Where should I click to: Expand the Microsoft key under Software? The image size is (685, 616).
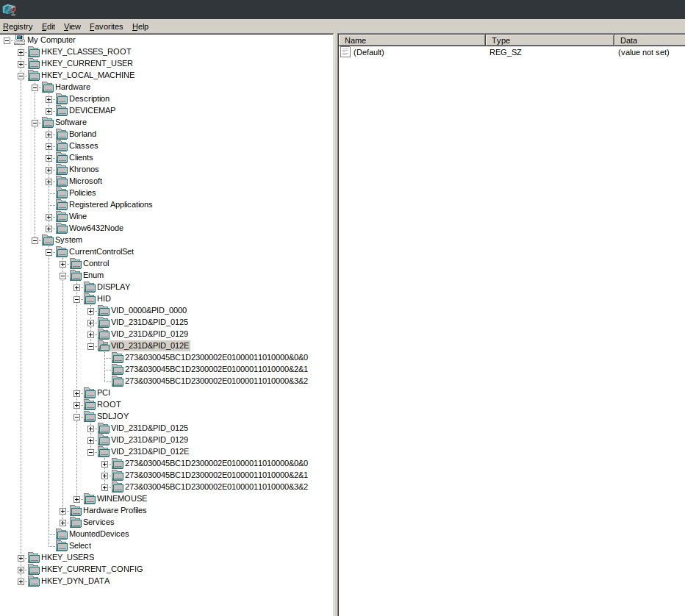49,181
